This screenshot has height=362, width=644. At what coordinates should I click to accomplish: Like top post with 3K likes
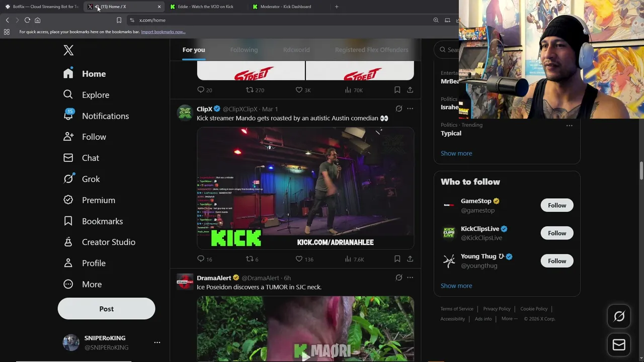303,90
